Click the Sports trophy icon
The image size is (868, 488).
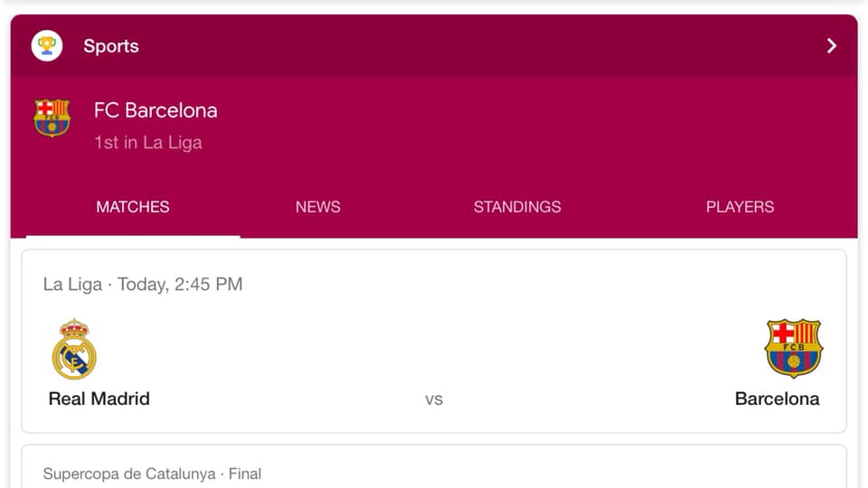pyautogui.click(x=47, y=45)
